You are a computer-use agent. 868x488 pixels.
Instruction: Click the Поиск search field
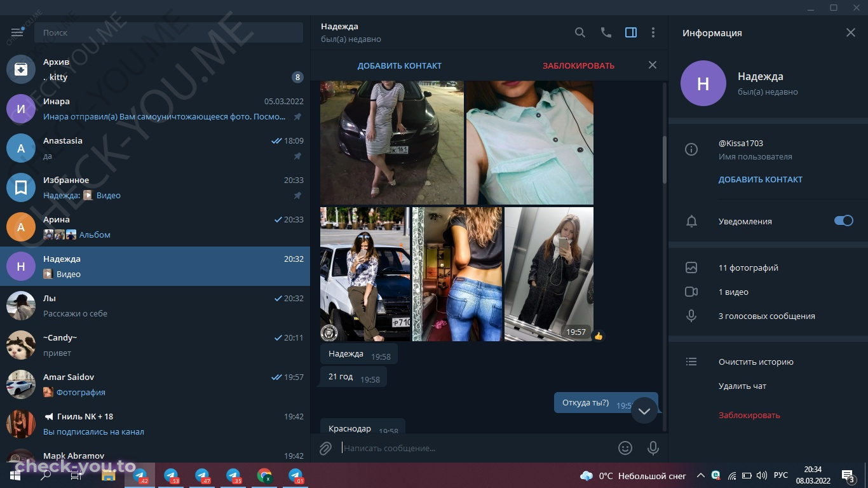pos(169,32)
